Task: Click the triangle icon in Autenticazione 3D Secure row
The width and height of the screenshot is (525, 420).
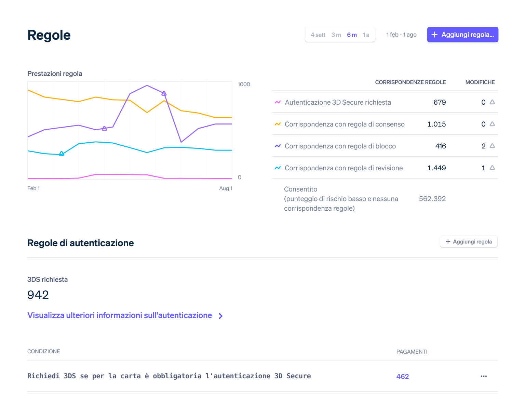Action: (x=492, y=102)
